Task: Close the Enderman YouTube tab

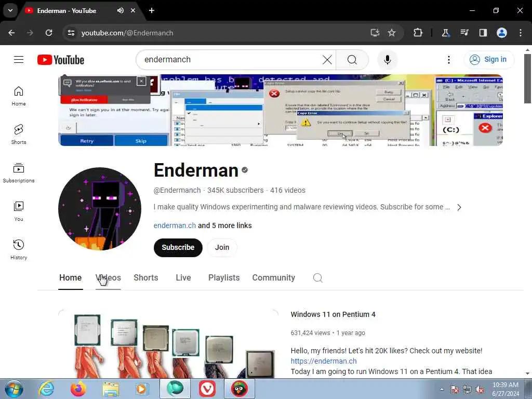Action: [133, 10]
